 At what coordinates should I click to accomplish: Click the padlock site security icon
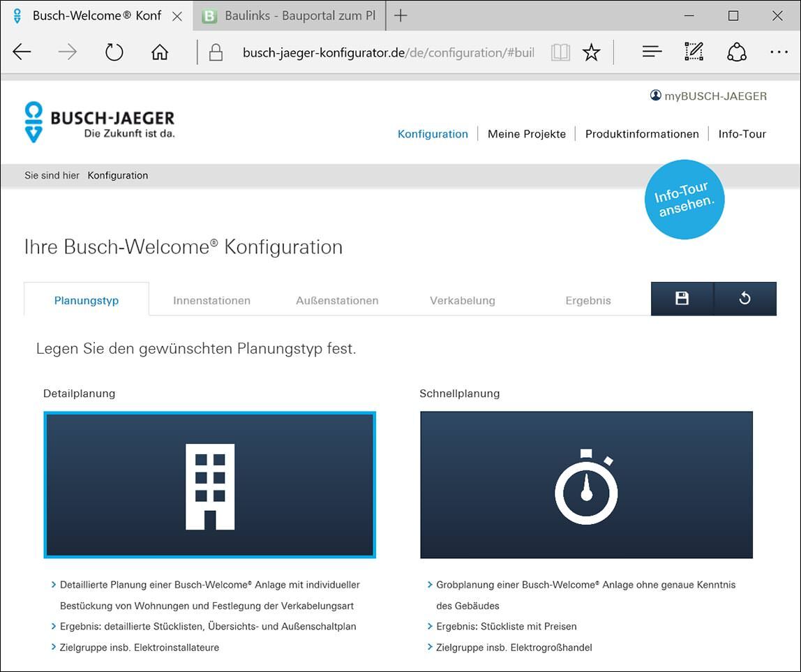coord(216,52)
